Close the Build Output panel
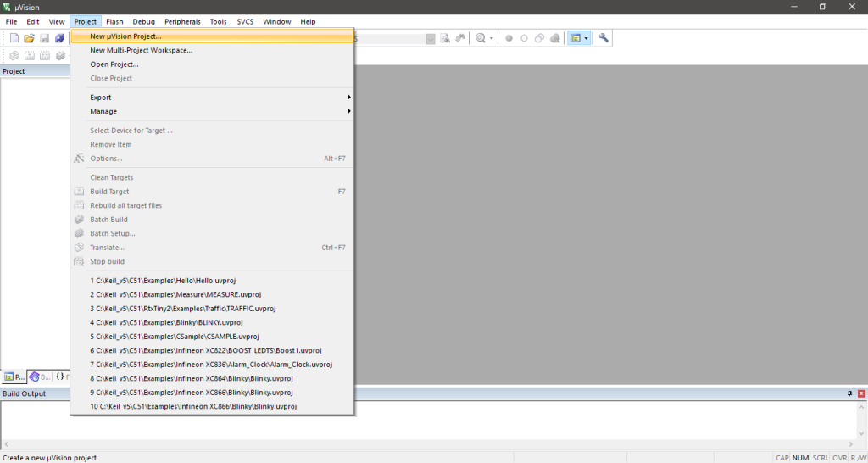 (x=861, y=393)
